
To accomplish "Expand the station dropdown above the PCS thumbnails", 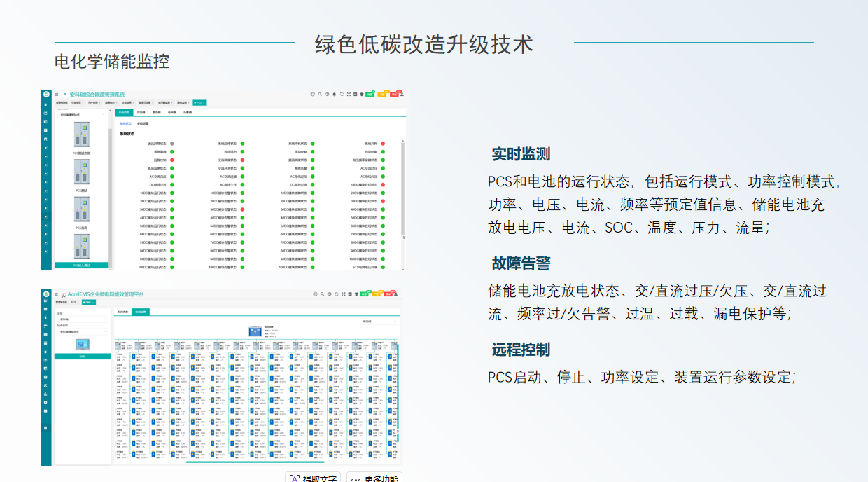I will pyautogui.click(x=82, y=114).
